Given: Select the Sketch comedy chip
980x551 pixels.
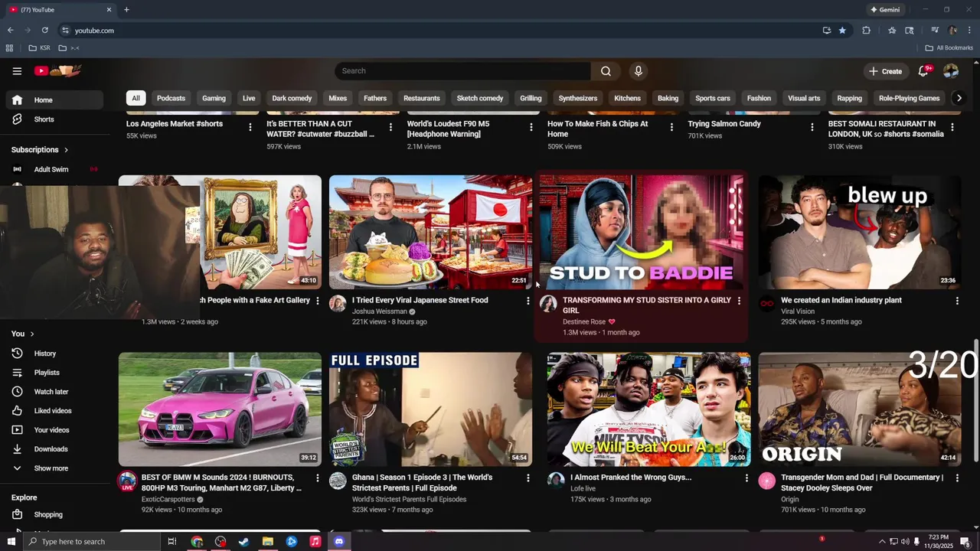Looking at the screenshot, I should click(x=480, y=98).
